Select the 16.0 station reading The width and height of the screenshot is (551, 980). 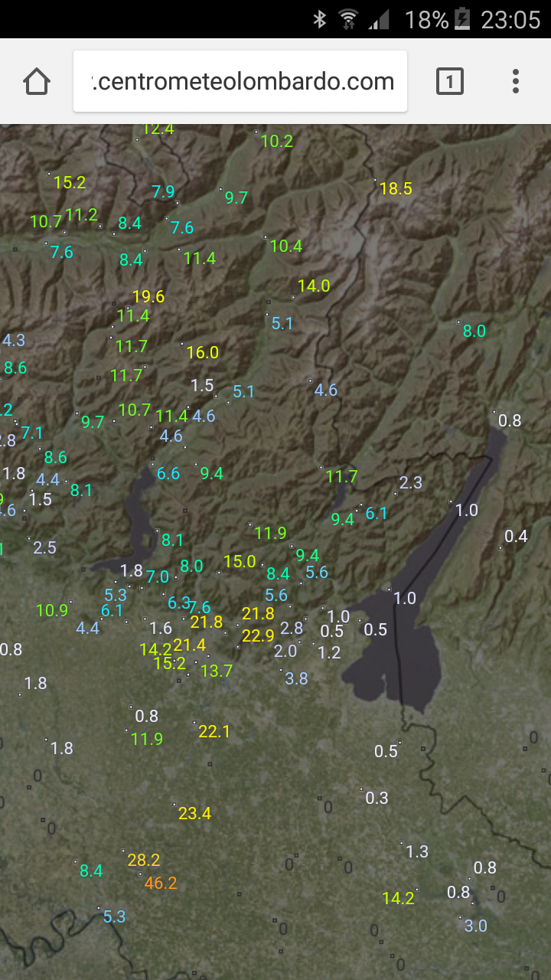click(203, 352)
